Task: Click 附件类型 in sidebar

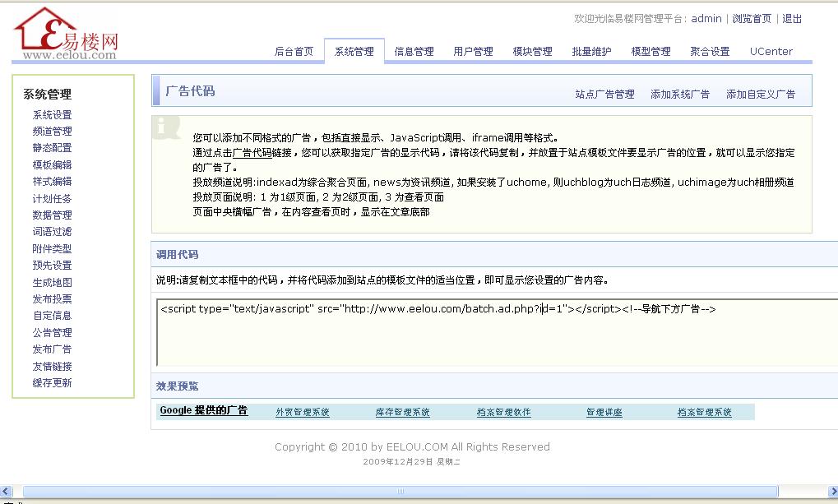Action: 52,248
